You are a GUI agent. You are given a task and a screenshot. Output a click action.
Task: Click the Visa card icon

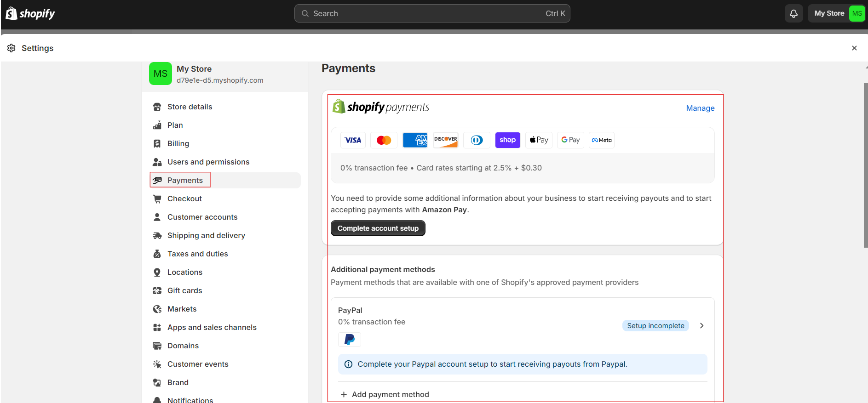pos(353,140)
